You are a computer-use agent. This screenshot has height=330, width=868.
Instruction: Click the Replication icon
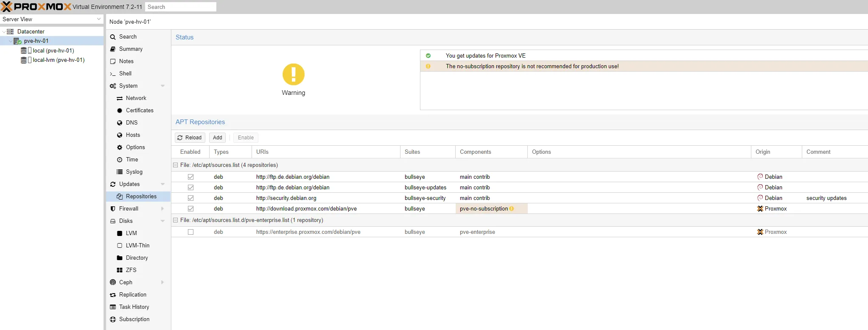click(x=113, y=295)
